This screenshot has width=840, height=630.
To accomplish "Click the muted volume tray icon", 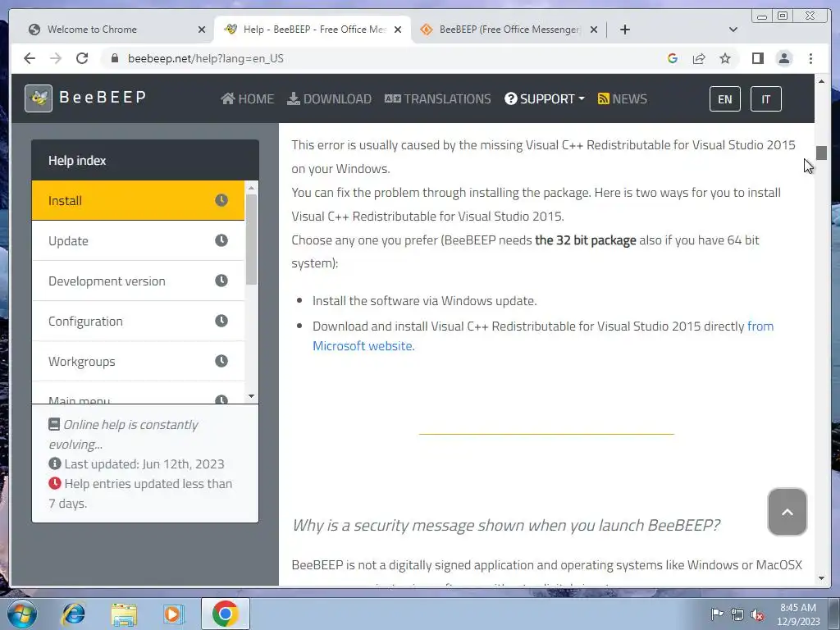I will point(757,614).
